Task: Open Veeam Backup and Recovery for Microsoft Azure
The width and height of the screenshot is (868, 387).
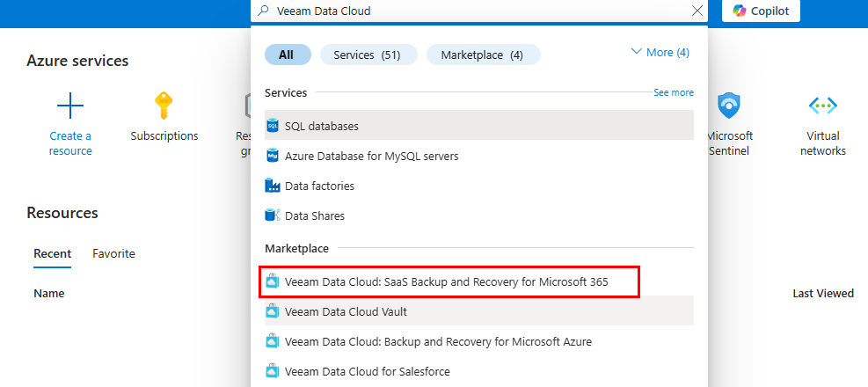Action: 478,341
